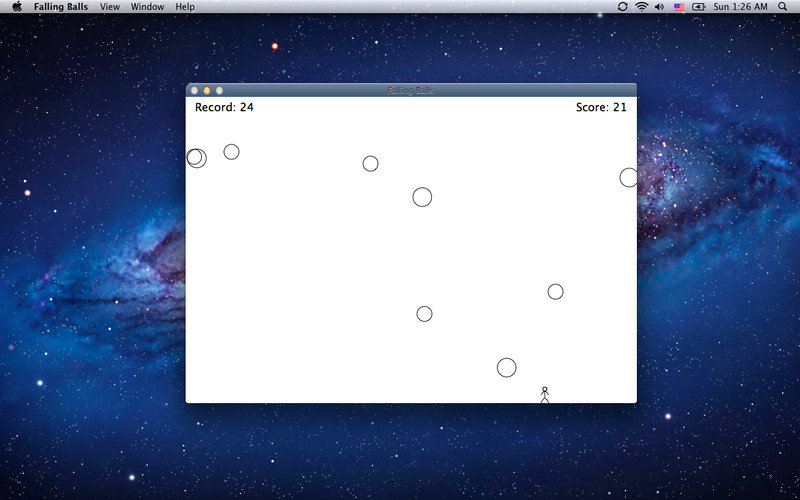Click the stick figure player

(545, 395)
